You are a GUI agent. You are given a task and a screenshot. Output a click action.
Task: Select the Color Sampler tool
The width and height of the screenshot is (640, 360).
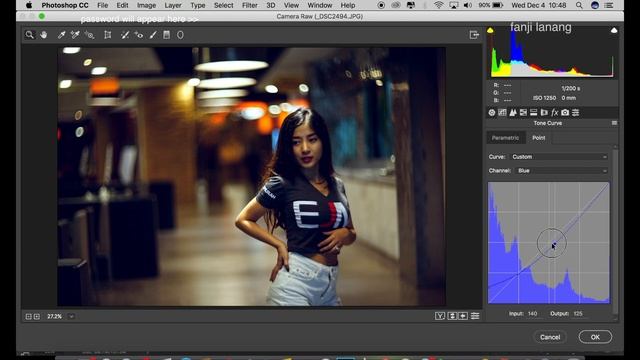point(75,35)
